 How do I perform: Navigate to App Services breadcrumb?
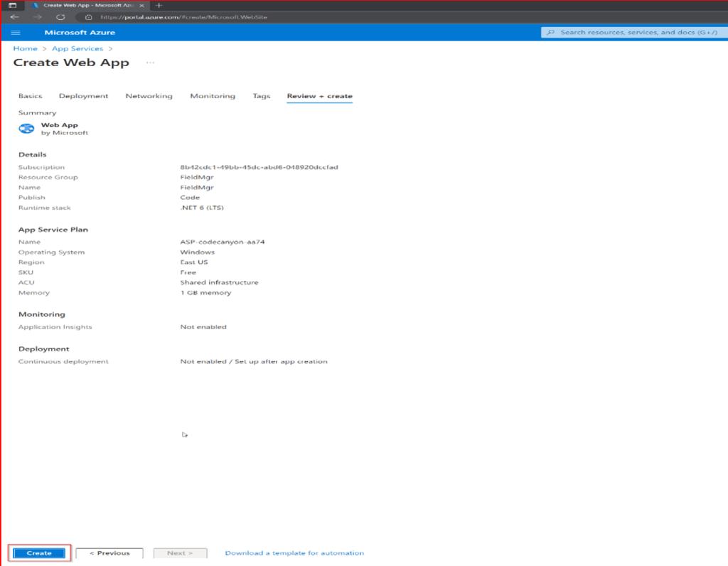tap(77, 49)
